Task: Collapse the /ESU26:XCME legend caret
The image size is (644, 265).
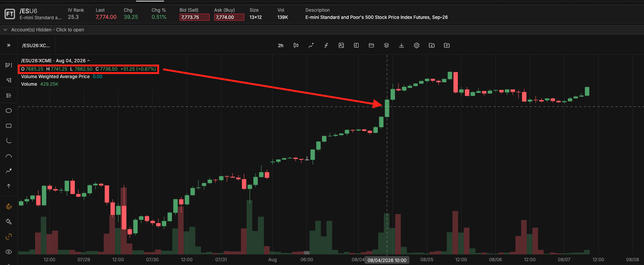Action: pos(89,61)
